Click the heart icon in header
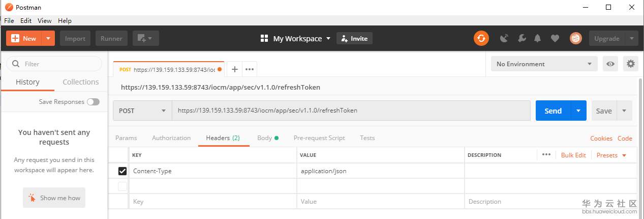 [555, 38]
